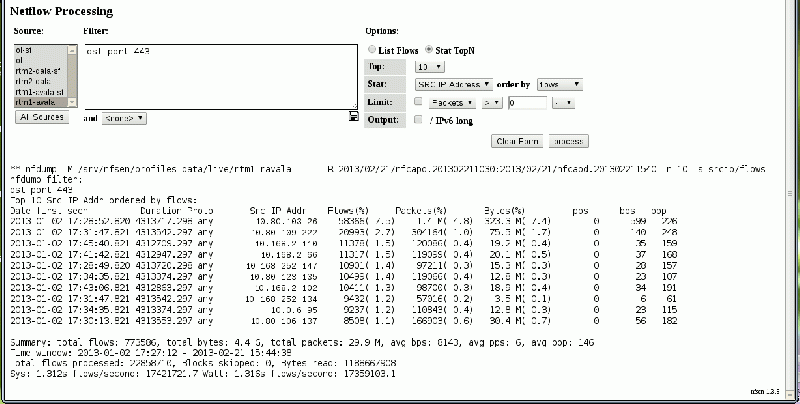The height and width of the screenshot is (404, 800).
Task: Click the process button
Action: pos(568,141)
